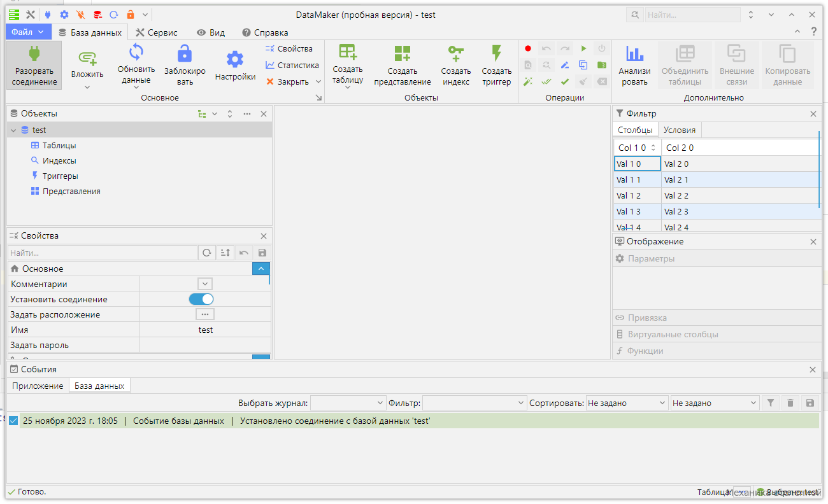
Task: Open the Вложить dropdown arrow
Action: (87, 87)
